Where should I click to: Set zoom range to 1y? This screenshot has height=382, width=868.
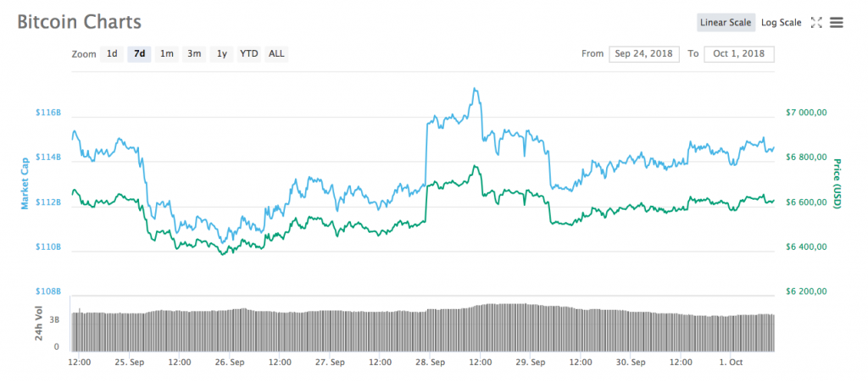pyautogui.click(x=221, y=53)
